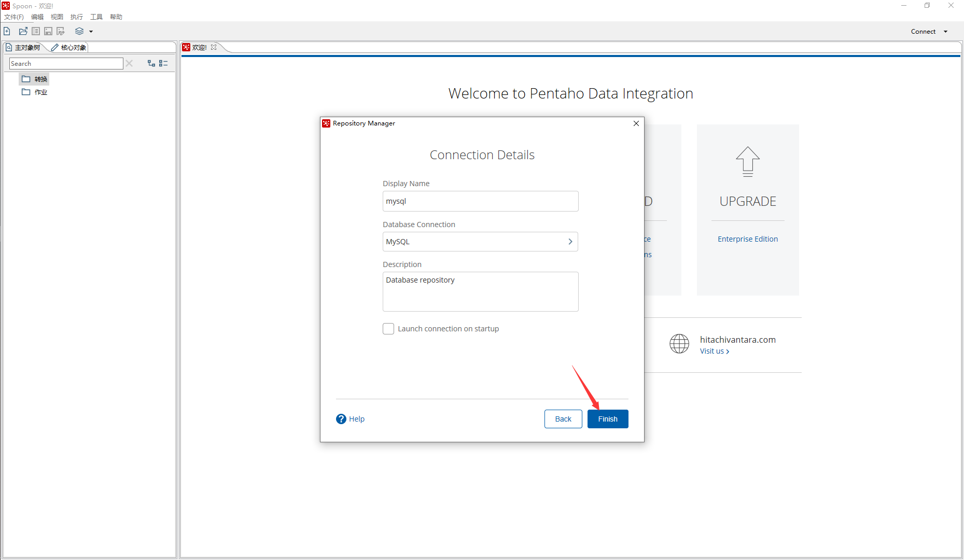The image size is (964, 560).
Task: Select the 转换 folder in the tree
Action: (34, 79)
